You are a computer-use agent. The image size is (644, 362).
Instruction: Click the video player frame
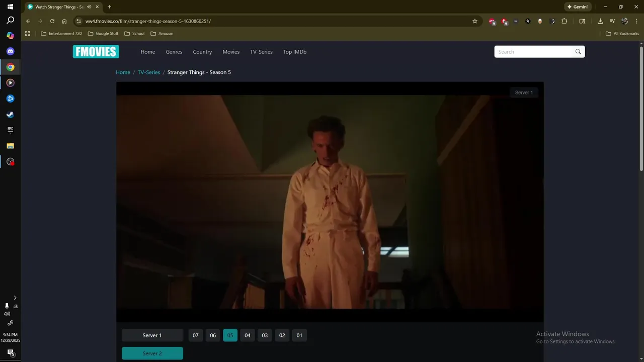(x=330, y=202)
